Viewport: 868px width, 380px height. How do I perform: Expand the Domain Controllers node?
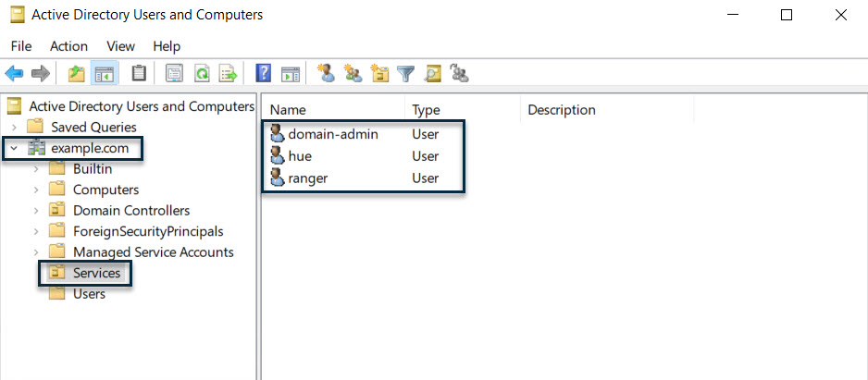[36, 211]
